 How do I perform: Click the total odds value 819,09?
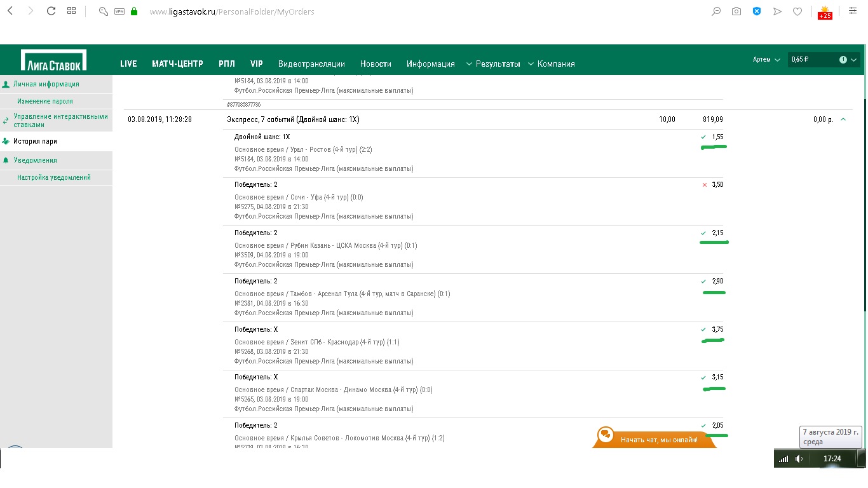coord(712,119)
